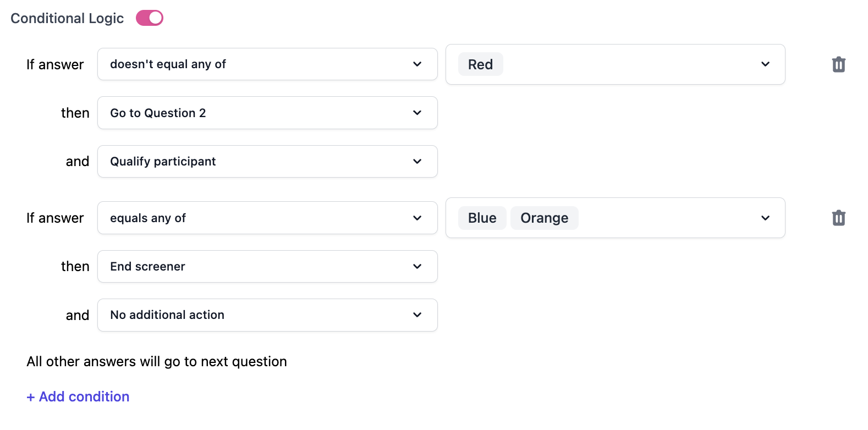Expand the "End screener" dropdown
Viewport: 868px width, 430px height.
[x=267, y=267]
